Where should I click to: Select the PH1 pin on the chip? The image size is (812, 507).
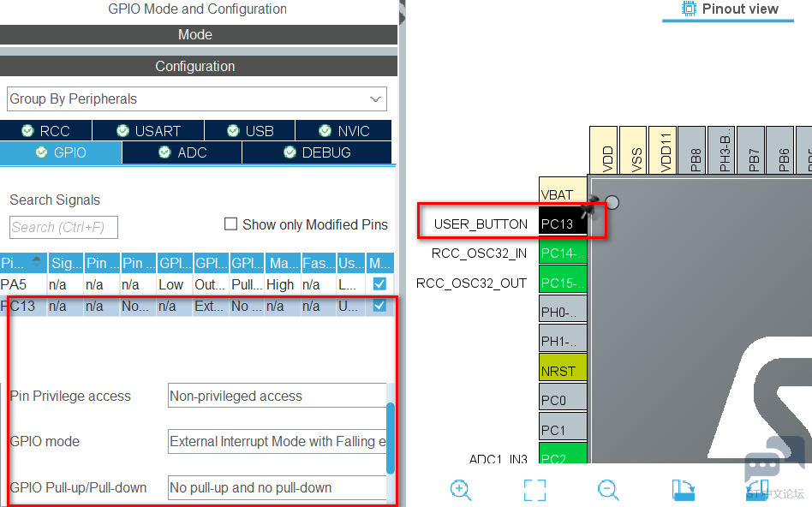tap(563, 337)
